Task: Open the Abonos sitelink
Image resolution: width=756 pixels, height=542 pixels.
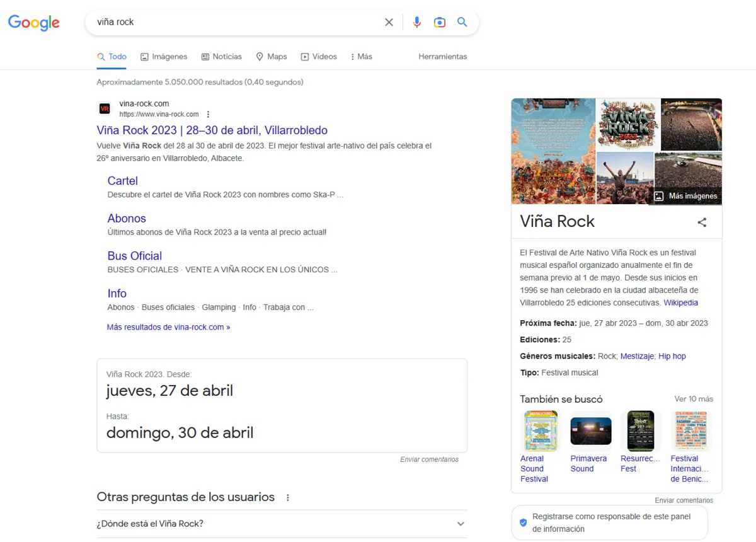Action: tap(127, 219)
